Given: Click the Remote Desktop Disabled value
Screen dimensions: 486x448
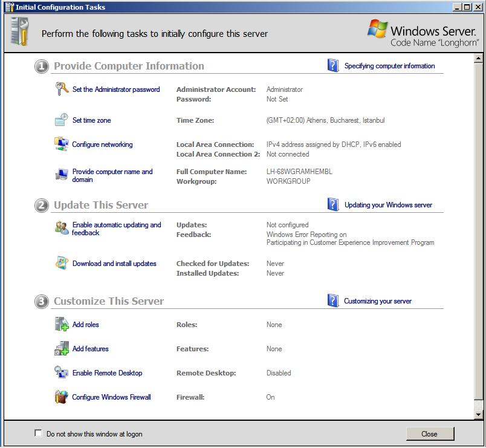Looking at the screenshot, I should click(x=279, y=372).
